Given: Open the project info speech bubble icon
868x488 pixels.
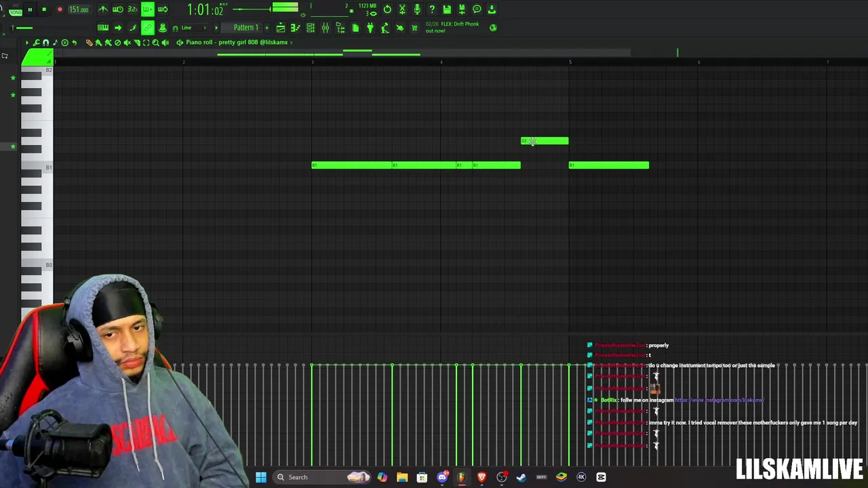Looking at the screenshot, I should point(477,9).
